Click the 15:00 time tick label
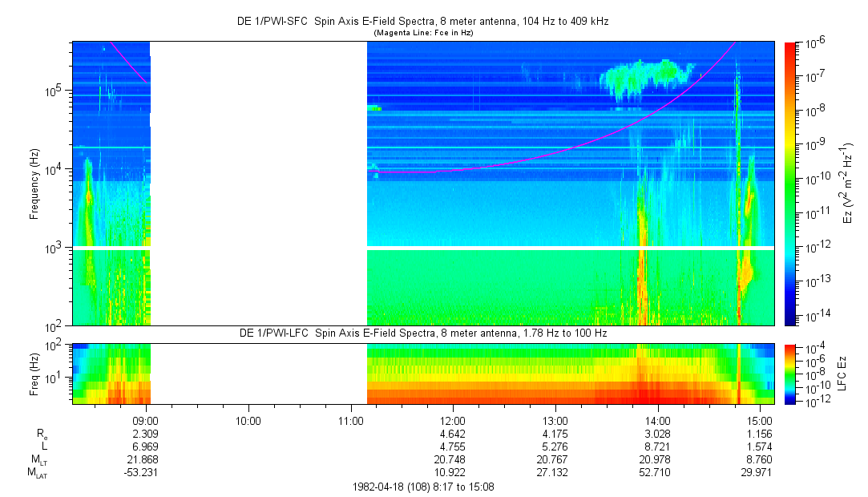Viewport: 868px width, 497px height. [x=761, y=419]
